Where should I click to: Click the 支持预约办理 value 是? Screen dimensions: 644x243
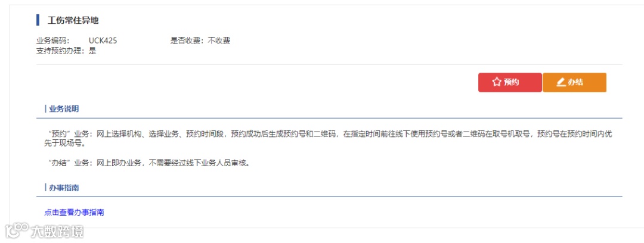[92, 51]
